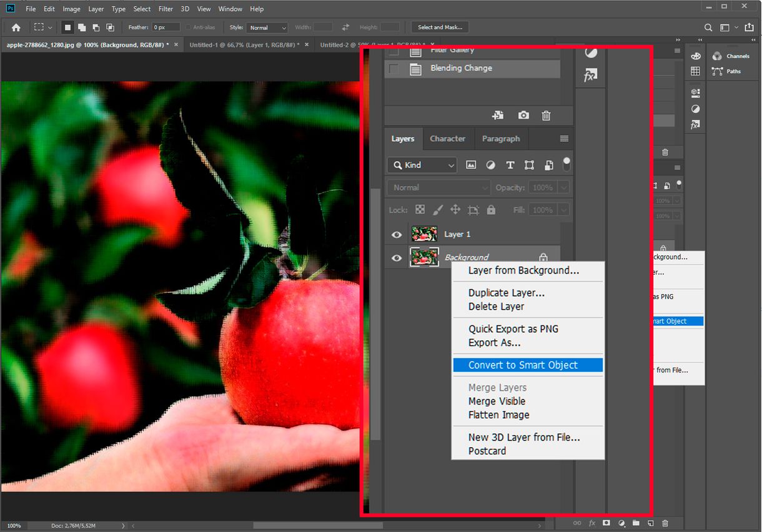Viewport: 762px width, 532px height.
Task: Open the blending mode dropdown
Action: click(437, 187)
